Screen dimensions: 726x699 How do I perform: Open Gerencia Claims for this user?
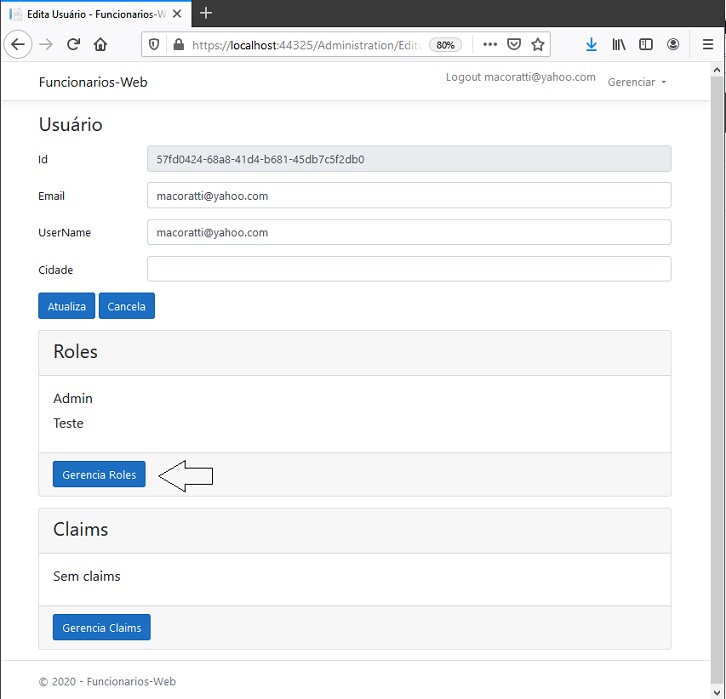102,628
